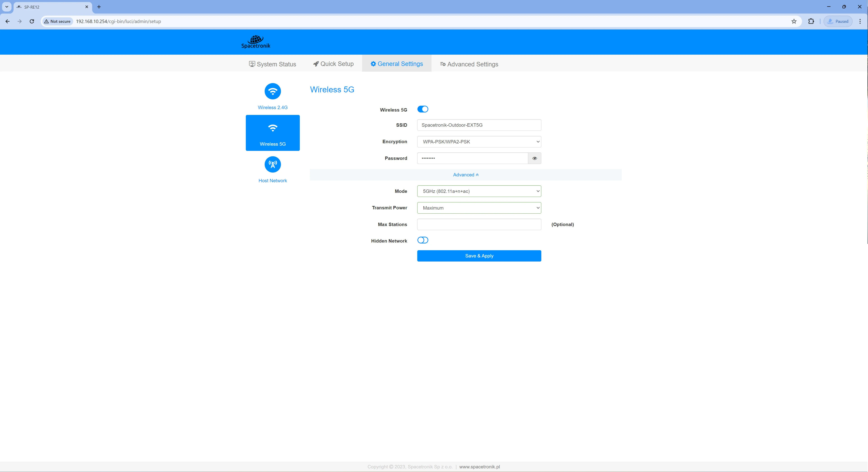The image size is (868, 472).
Task: Bookmark this page with the star icon
Action: (x=794, y=21)
